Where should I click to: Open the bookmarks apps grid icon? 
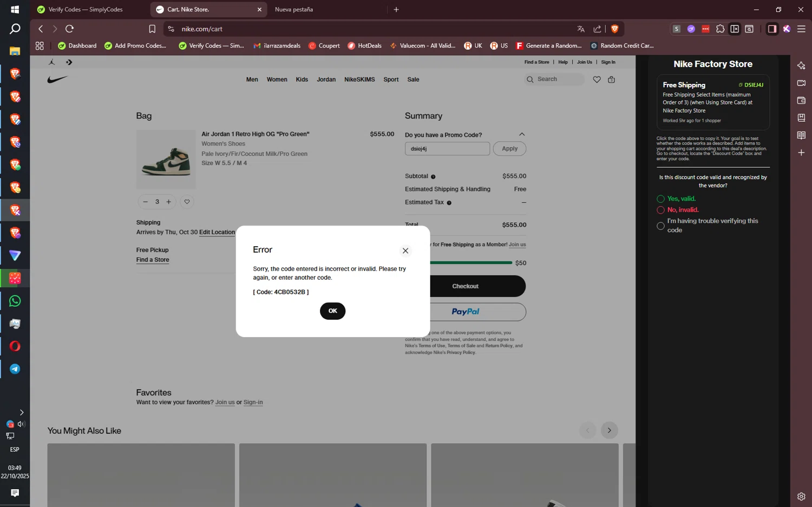tap(40, 45)
